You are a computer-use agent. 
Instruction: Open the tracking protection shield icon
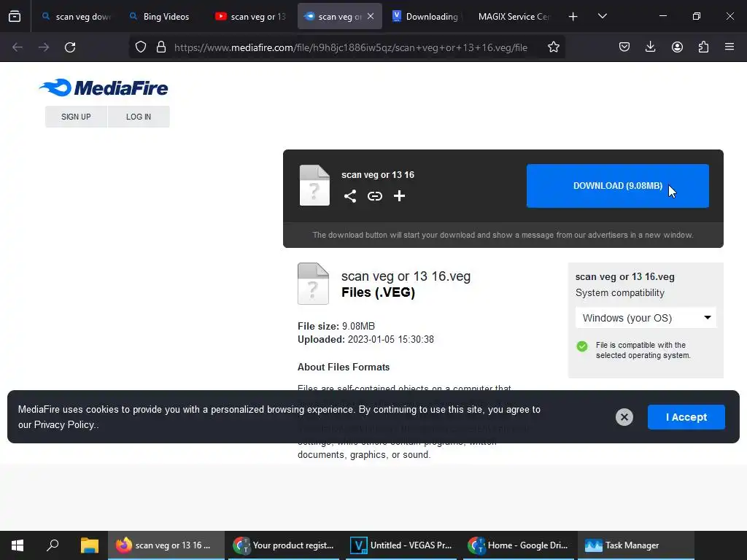point(141,47)
